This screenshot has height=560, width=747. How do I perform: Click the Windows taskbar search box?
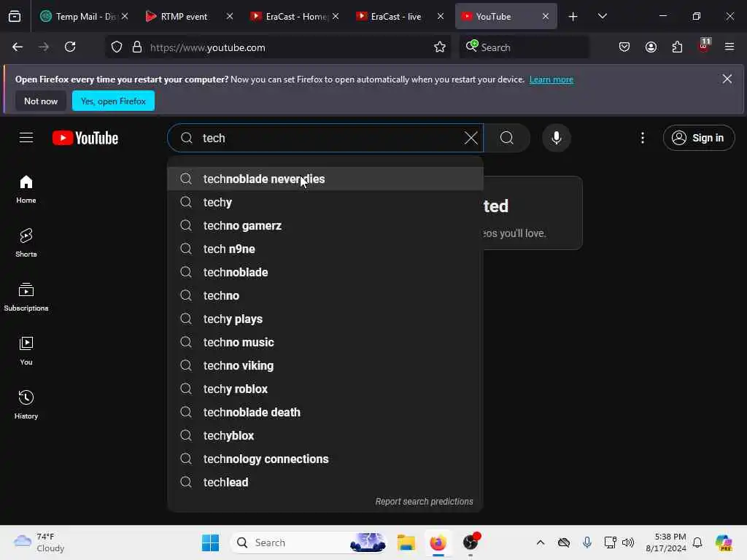click(308, 542)
